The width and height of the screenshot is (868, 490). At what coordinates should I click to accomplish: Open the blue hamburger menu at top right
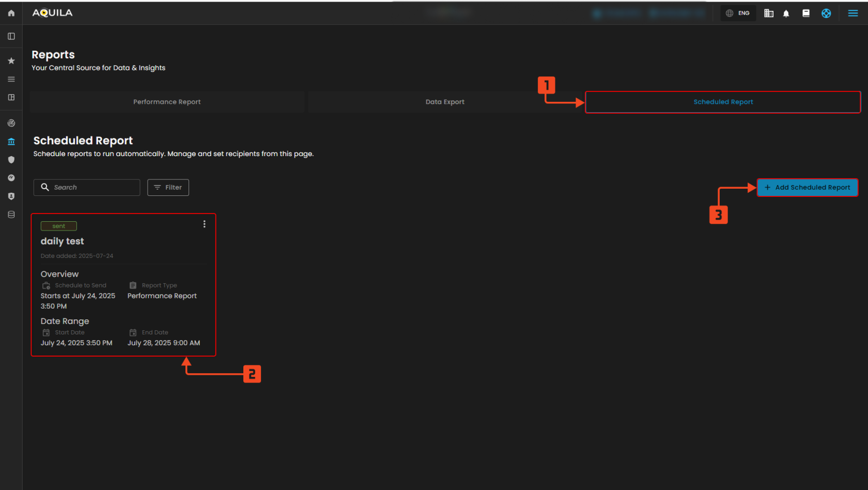click(x=853, y=13)
